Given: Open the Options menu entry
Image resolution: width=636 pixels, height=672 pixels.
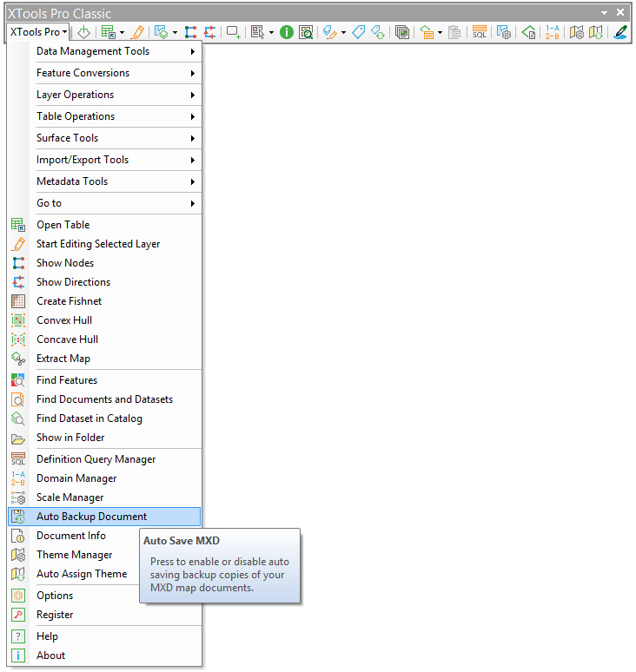Looking at the screenshot, I should click(x=74, y=596).
